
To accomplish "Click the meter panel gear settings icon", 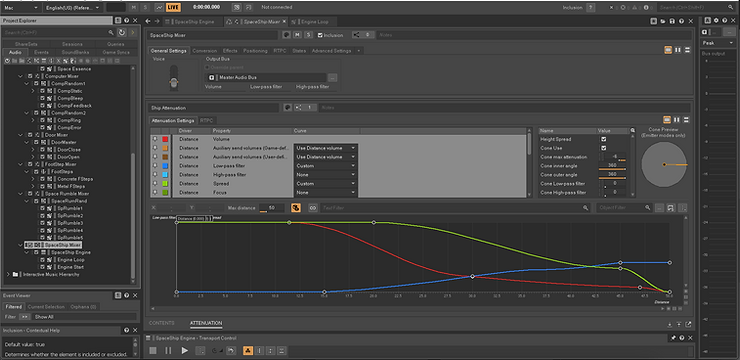I will (716, 20).
